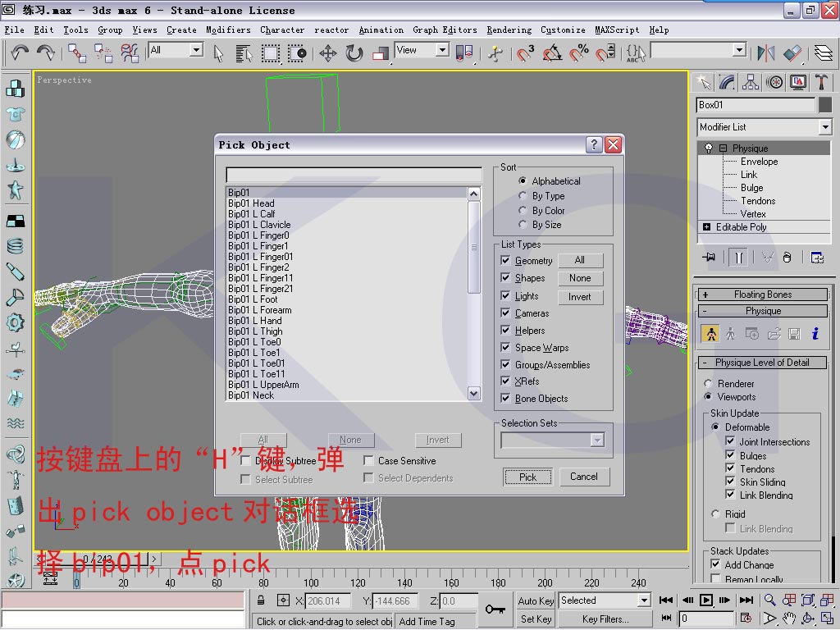Activate Select and Rotate tool
Image resolution: width=840 pixels, height=630 pixels.
354,53
